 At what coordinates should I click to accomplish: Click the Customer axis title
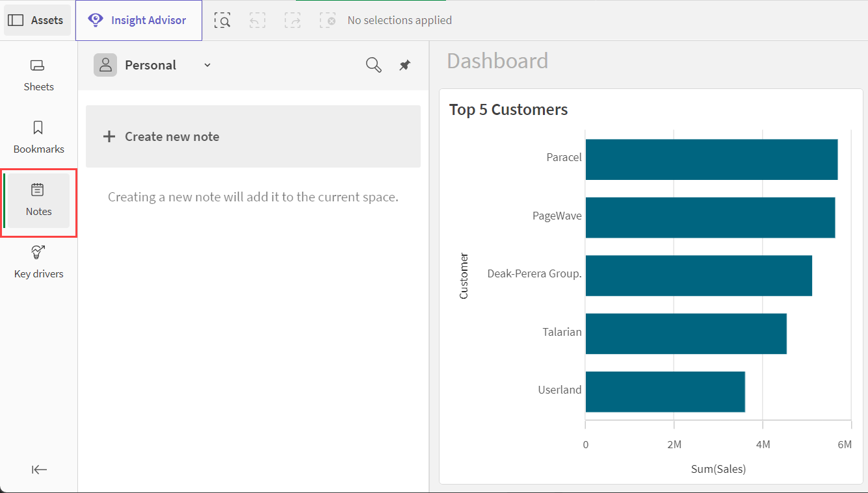464,276
